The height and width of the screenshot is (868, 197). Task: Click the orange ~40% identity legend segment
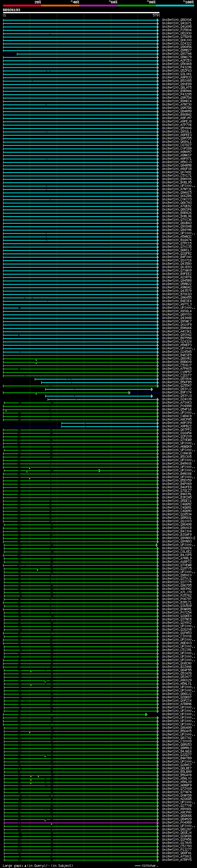click(x=60, y=6)
